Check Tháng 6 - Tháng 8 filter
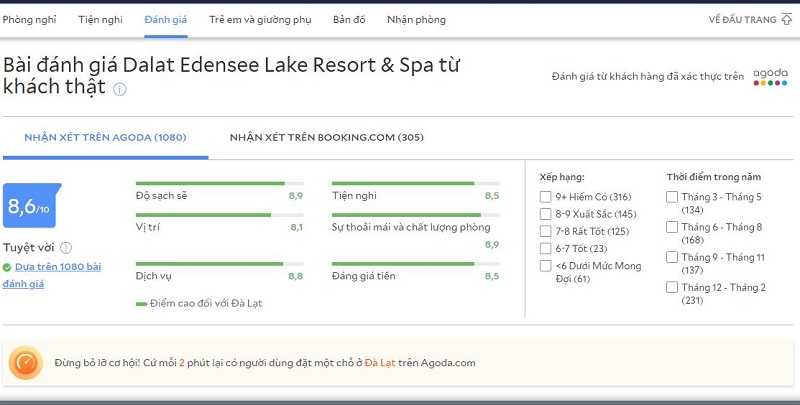Image resolution: width=800 pixels, height=405 pixels. tap(672, 227)
